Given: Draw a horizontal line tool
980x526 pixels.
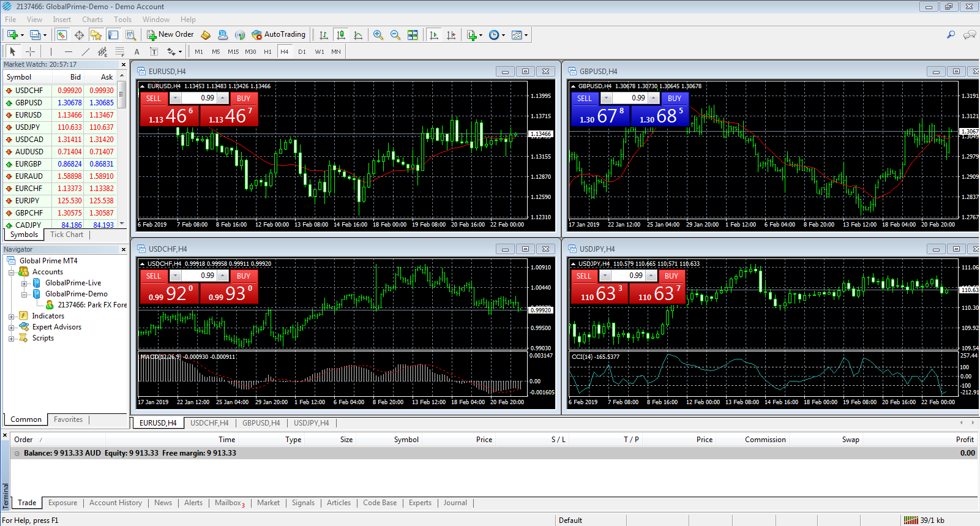Looking at the screenshot, I should (x=68, y=51).
